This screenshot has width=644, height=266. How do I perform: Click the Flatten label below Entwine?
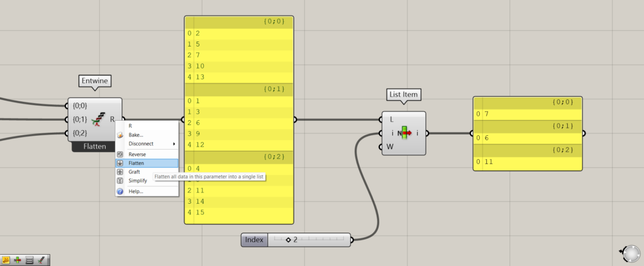pyautogui.click(x=95, y=147)
